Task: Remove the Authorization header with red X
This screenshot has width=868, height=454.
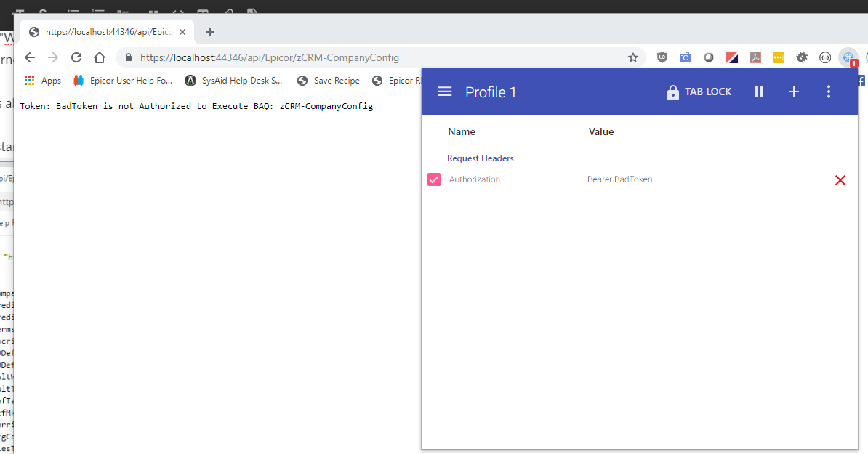Action: click(x=840, y=180)
